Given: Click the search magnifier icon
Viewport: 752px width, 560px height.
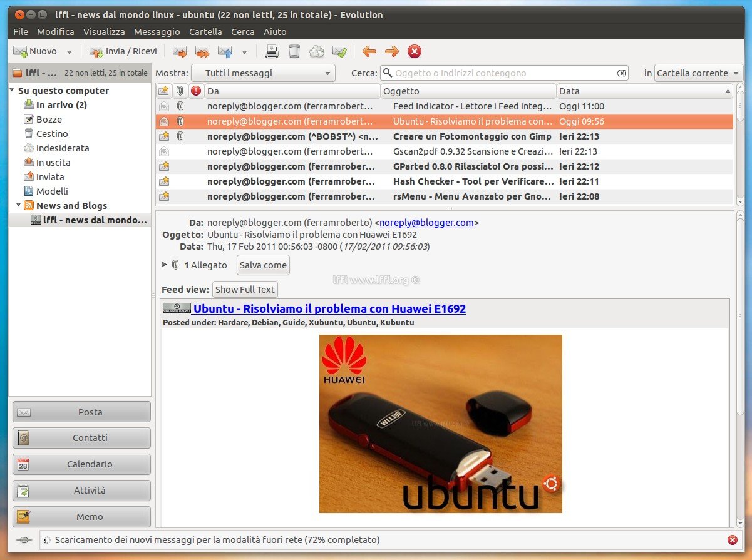Looking at the screenshot, I should click(x=388, y=73).
